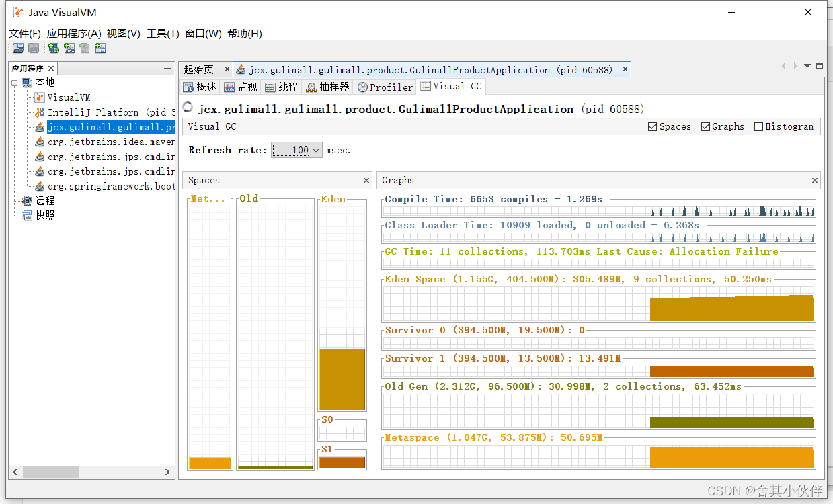The image size is (833, 504).
Task: Click the VisualVM application icon in tree
Action: (40, 97)
